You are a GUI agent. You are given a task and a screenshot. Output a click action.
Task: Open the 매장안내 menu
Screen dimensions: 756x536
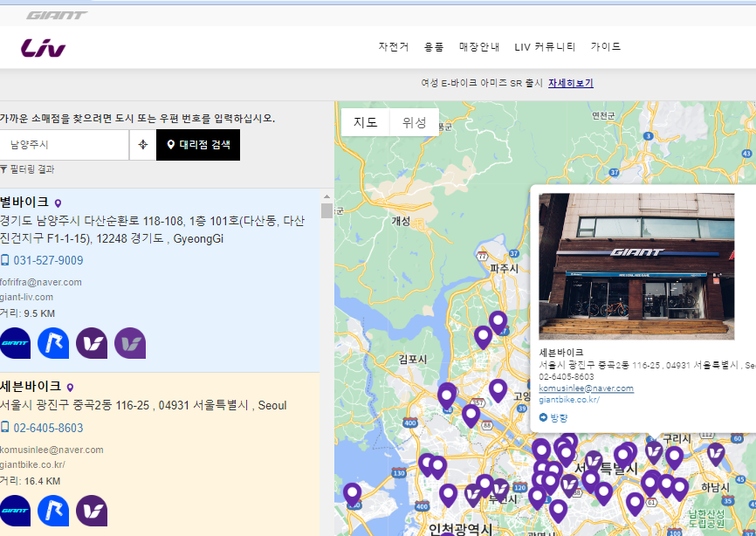(478, 47)
